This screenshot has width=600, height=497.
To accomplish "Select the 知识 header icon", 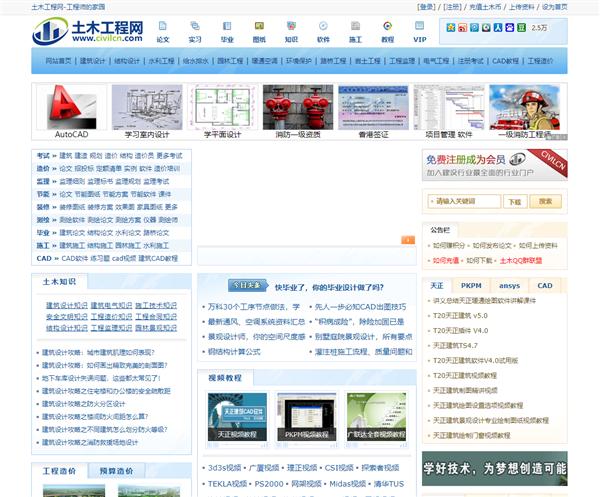I will click(291, 31).
